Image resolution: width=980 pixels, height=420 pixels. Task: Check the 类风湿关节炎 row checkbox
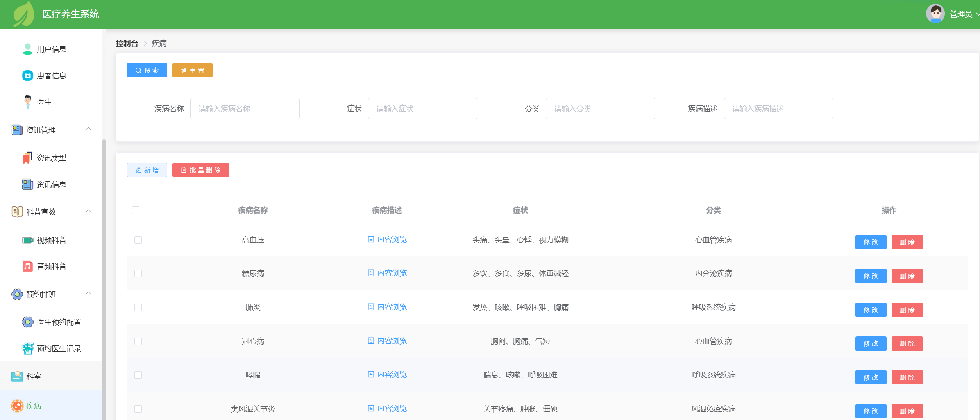(138, 409)
